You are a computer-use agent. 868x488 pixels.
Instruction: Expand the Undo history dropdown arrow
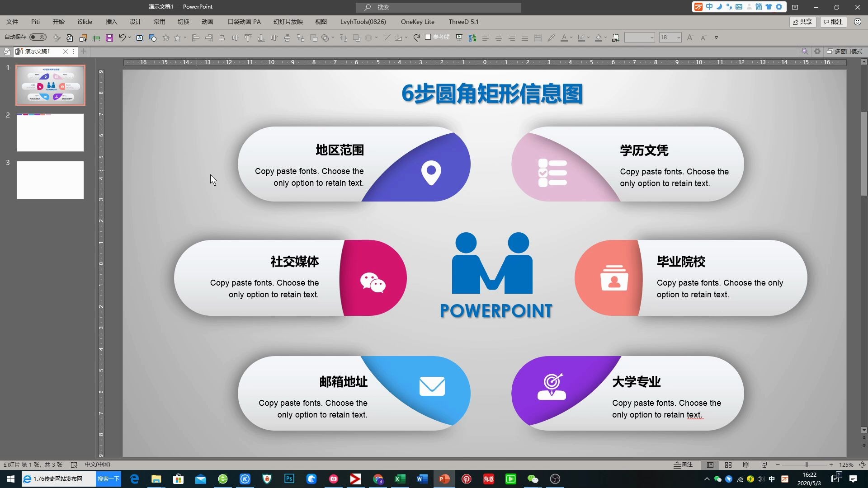coord(129,38)
